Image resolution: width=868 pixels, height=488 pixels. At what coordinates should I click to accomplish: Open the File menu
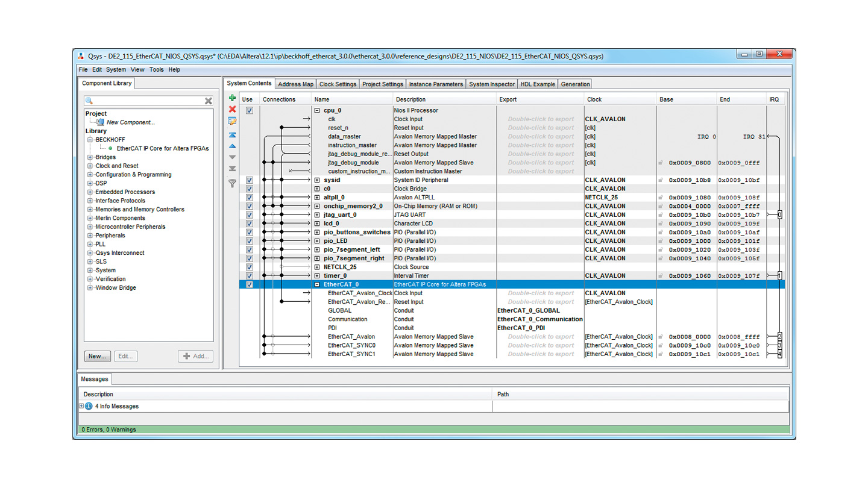[83, 70]
